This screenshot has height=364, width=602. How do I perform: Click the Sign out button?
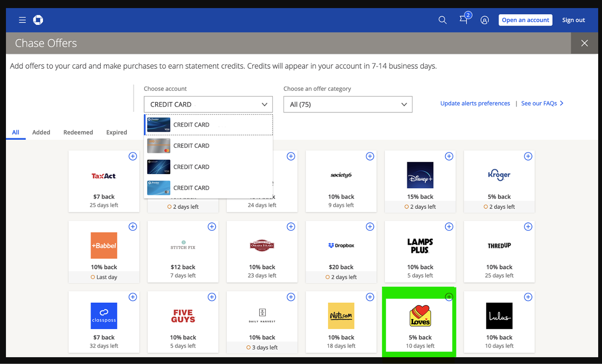pos(574,20)
